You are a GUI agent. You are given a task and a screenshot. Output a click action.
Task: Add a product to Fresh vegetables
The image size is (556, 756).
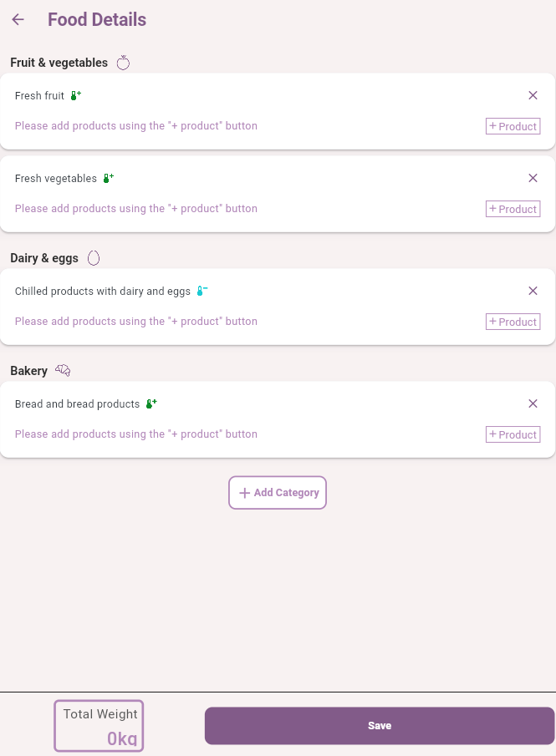pyautogui.click(x=513, y=209)
